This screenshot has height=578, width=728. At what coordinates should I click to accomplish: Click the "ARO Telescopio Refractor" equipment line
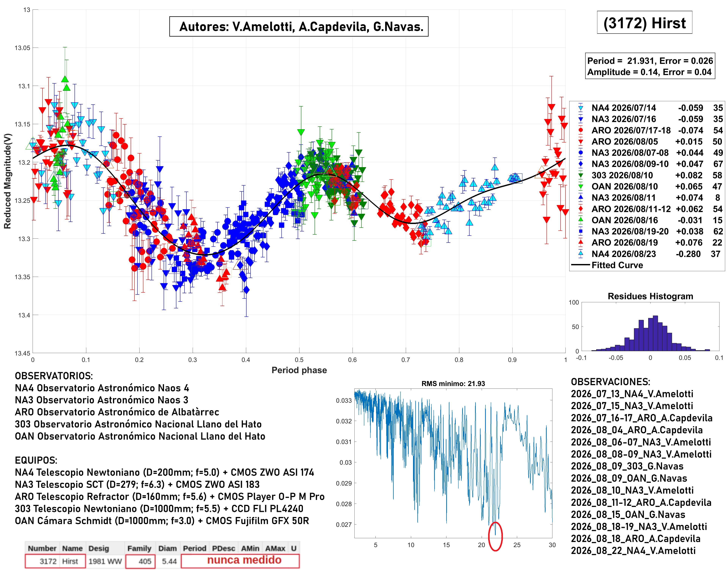coord(170,497)
